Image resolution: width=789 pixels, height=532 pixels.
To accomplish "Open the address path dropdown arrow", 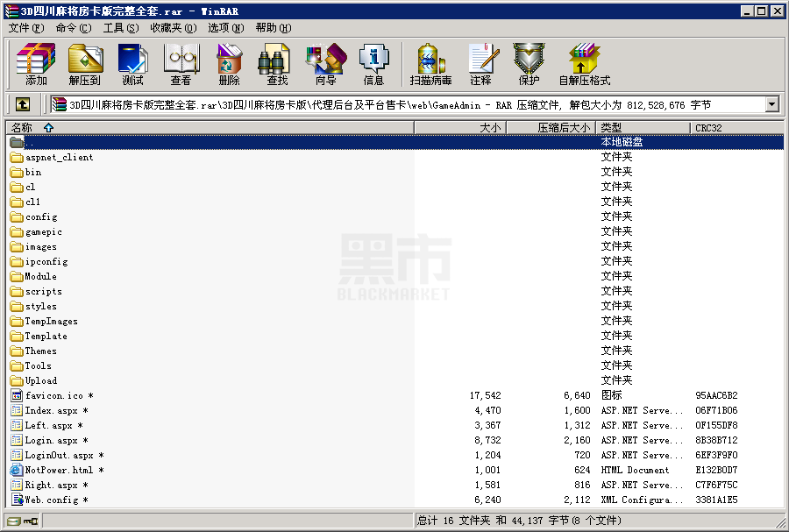I will 771,104.
